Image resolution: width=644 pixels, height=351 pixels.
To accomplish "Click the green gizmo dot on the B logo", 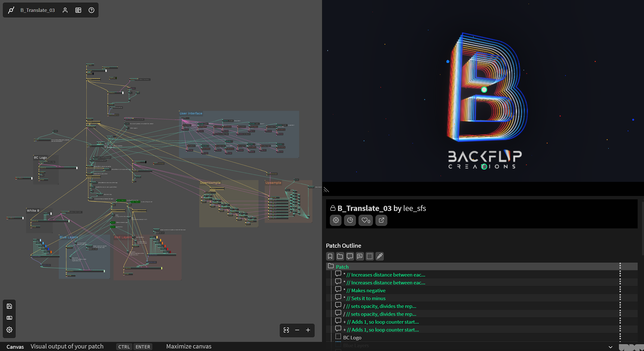I will pos(484,90).
